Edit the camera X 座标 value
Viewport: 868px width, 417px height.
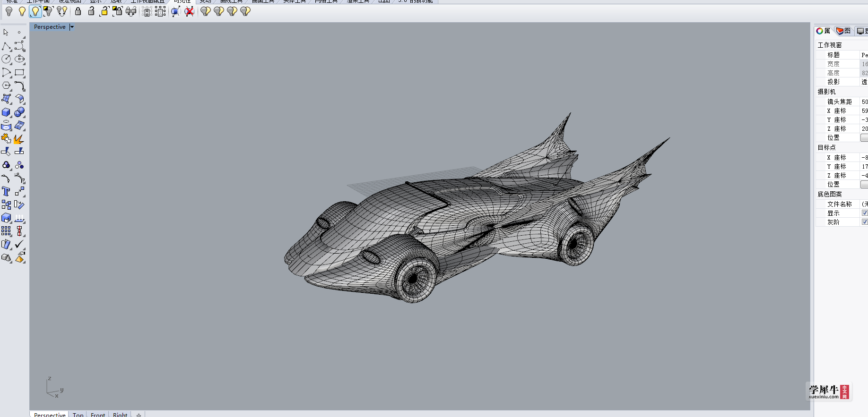point(864,111)
